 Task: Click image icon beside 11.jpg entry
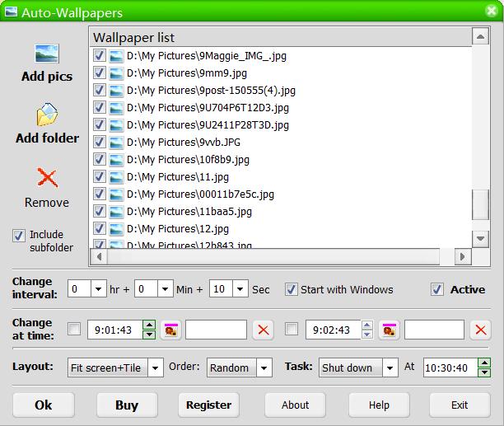tap(116, 177)
